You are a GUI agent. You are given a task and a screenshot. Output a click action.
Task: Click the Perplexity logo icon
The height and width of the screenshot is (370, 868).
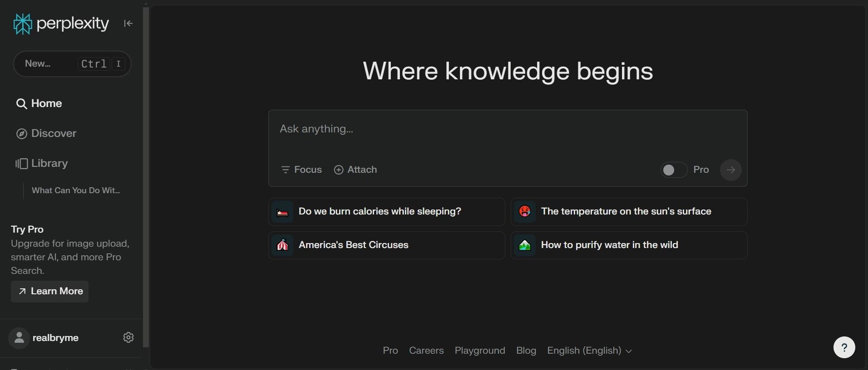22,24
